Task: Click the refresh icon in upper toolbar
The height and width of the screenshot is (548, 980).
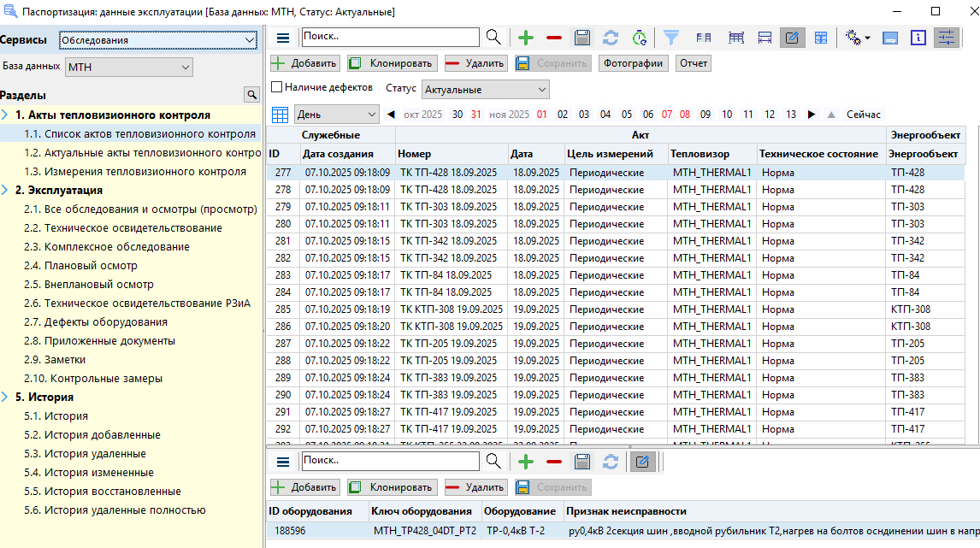Action: pos(611,38)
